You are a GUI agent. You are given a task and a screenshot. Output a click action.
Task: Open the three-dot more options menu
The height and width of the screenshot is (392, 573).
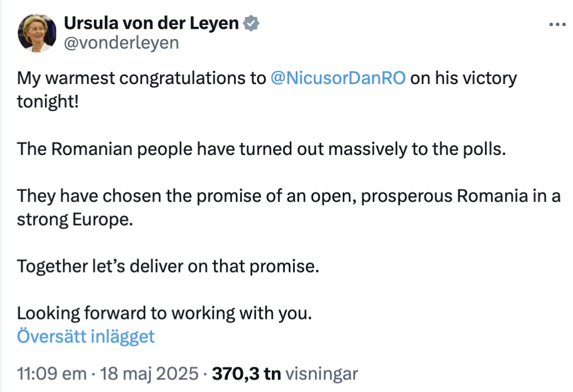point(557,25)
